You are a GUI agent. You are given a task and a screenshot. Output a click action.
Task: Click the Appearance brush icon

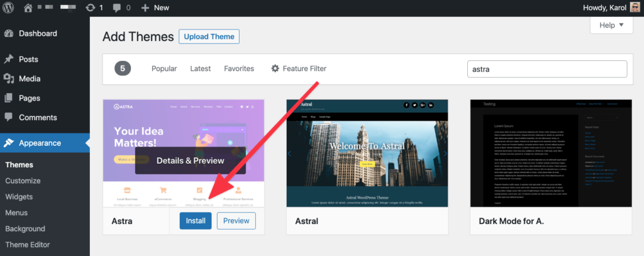pos(9,143)
